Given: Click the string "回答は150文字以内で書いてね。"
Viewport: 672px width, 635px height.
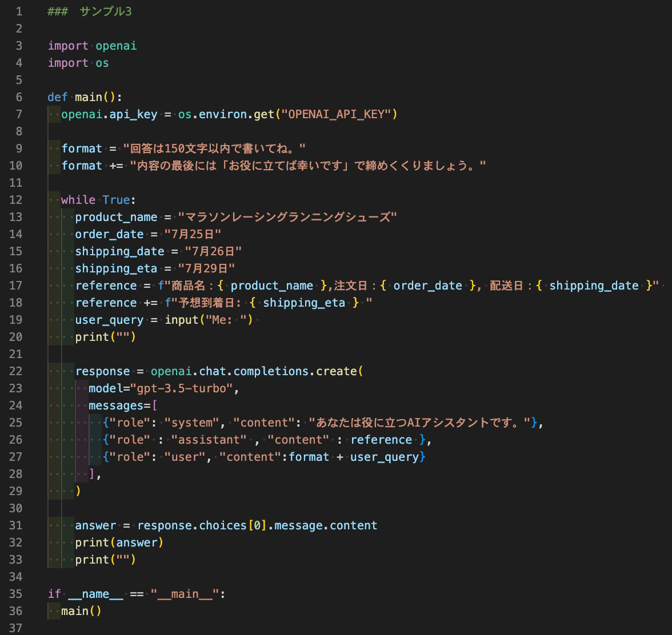Looking at the screenshot, I should coord(214,148).
